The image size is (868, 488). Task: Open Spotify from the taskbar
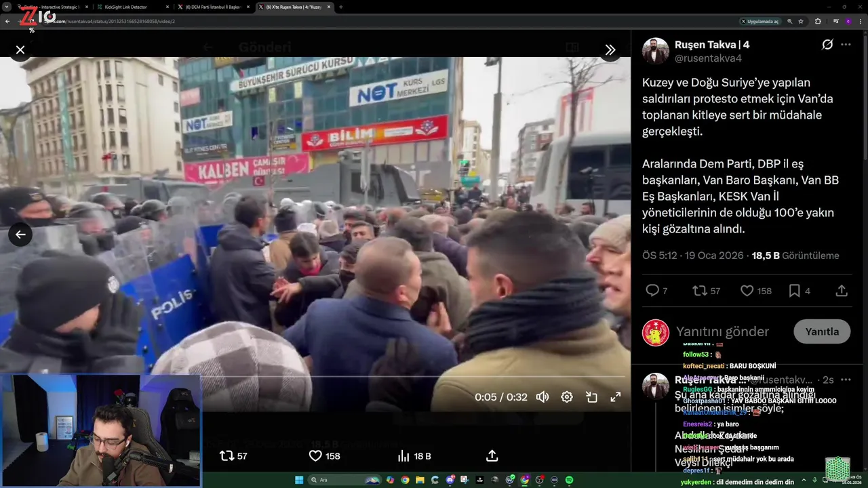click(x=569, y=480)
